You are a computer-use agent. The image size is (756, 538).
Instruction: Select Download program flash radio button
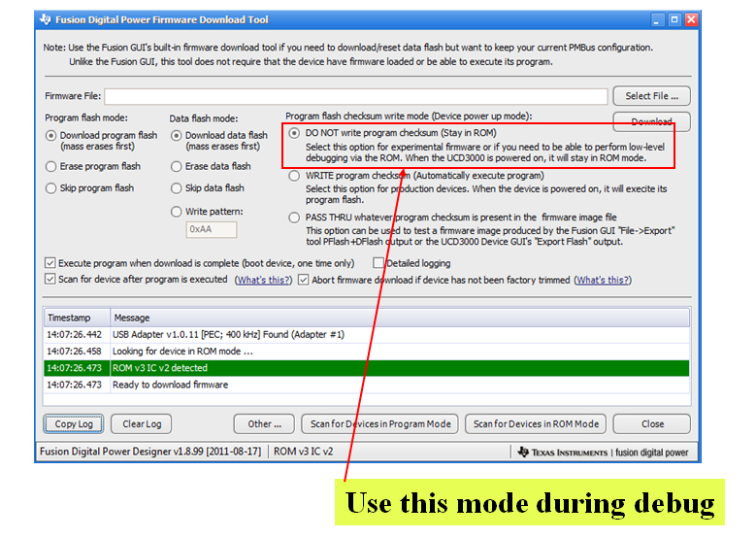pos(50,136)
